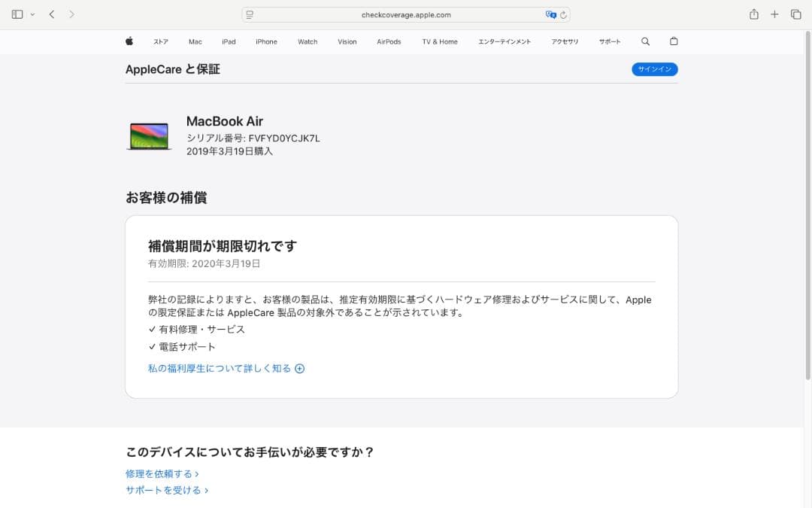Go back with the back arrow
This screenshot has width=812, height=508.
[x=52, y=14]
